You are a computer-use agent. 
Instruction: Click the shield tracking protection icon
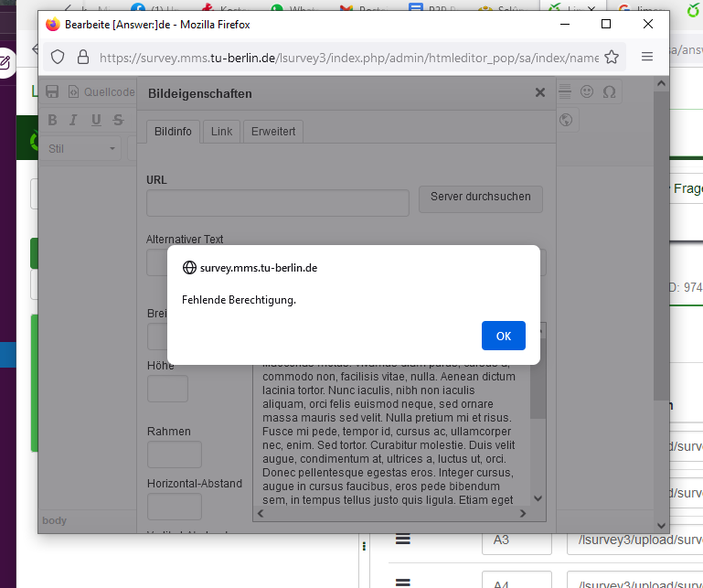[58, 57]
